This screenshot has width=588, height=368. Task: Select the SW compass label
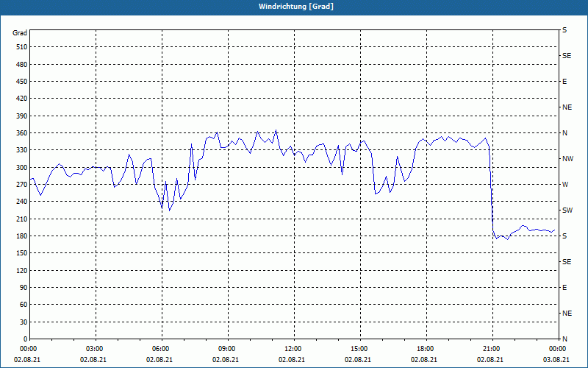[x=567, y=210]
